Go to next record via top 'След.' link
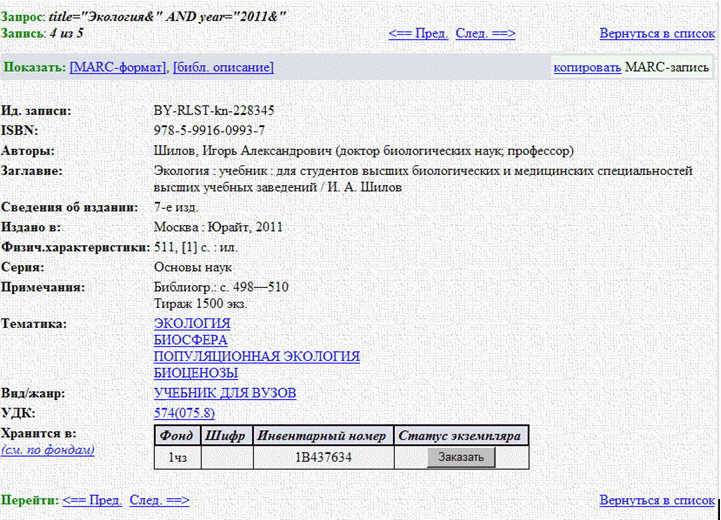 (x=485, y=33)
